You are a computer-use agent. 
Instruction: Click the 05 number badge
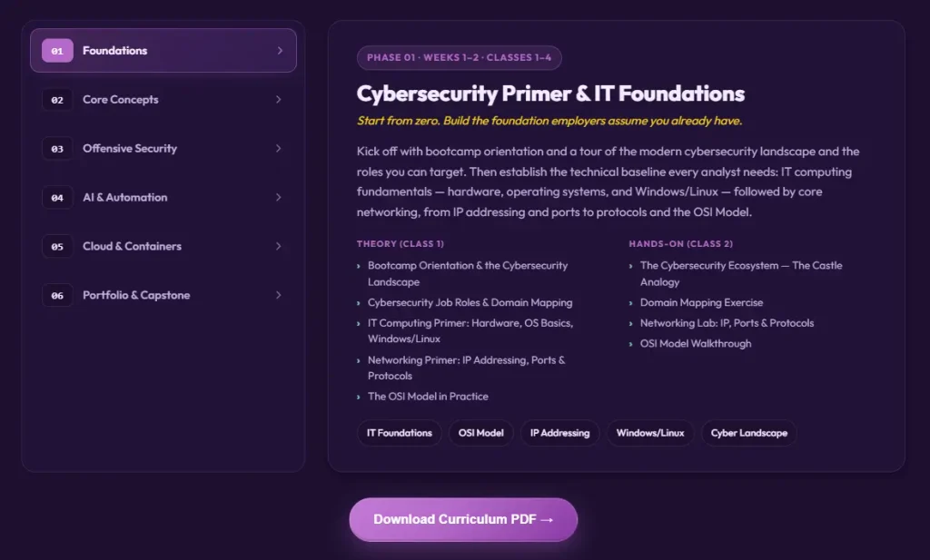tap(57, 247)
